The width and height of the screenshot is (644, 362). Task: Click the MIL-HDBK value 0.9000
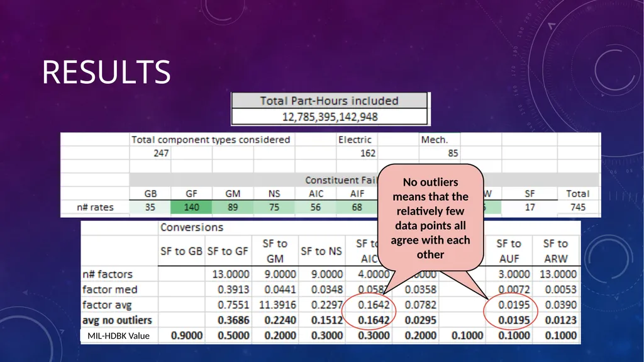186,336
